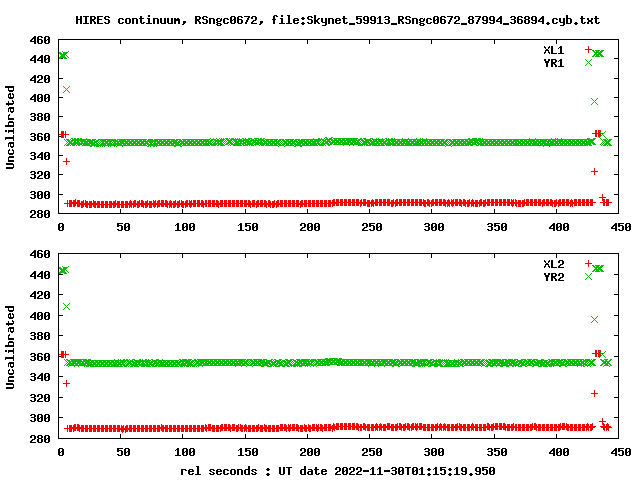Click the green cross marker beside YR1 legend
640x480 pixels.
pos(588,62)
